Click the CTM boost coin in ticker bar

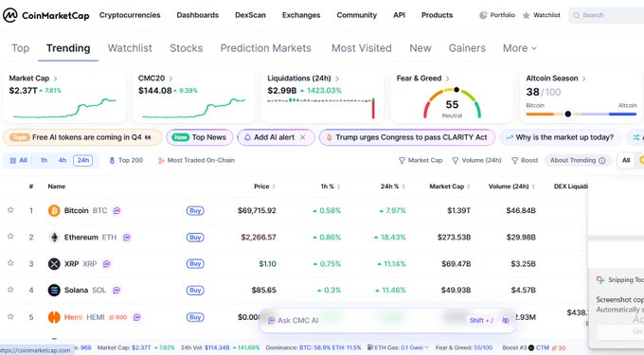(531, 347)
